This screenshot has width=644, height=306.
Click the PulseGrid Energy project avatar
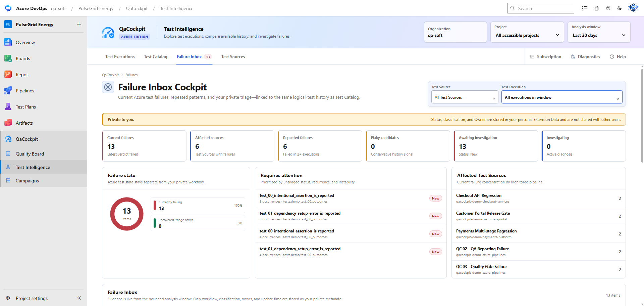tap(8, 24)
